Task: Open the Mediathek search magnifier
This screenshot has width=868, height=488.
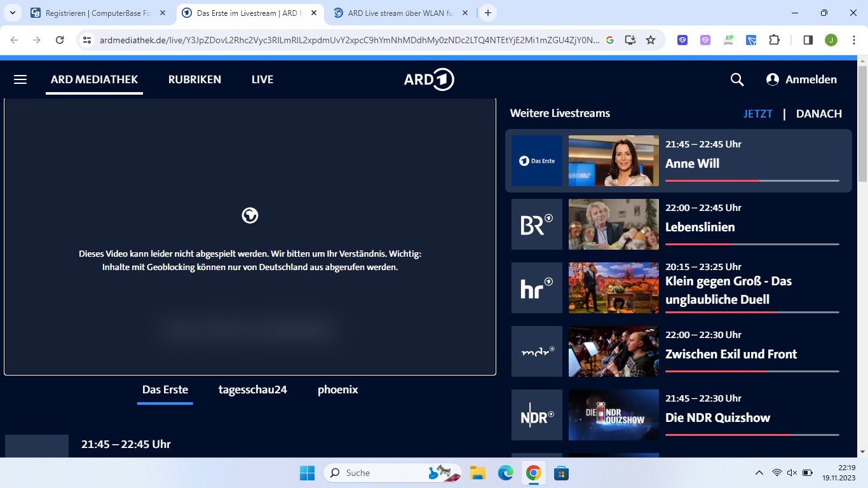Action: (737, 79)
